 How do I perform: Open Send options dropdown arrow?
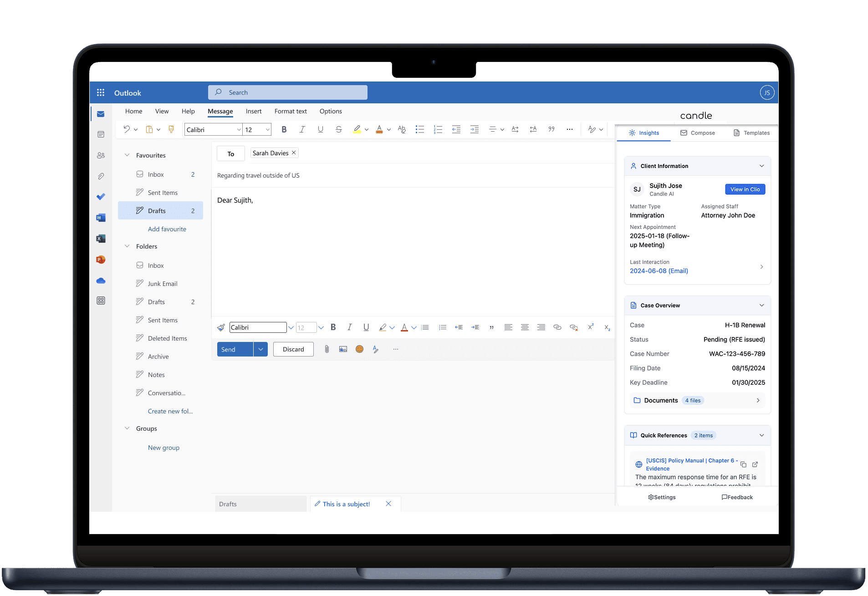[260, 349]
